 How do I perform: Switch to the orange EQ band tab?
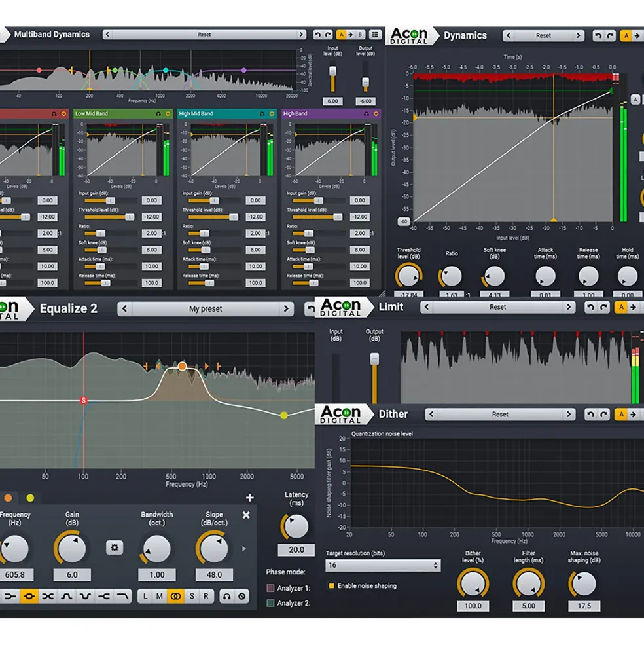click(x=8, y=498)
